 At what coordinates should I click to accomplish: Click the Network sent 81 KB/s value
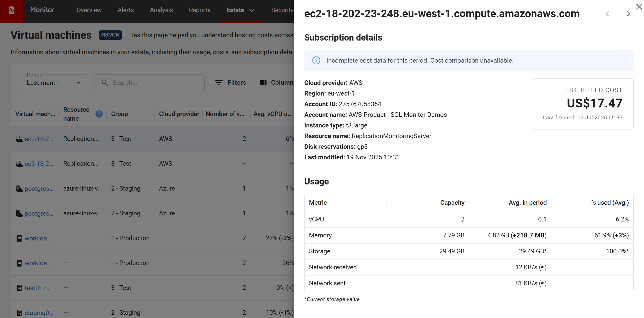pyautogui.click(x=531, y=283)
